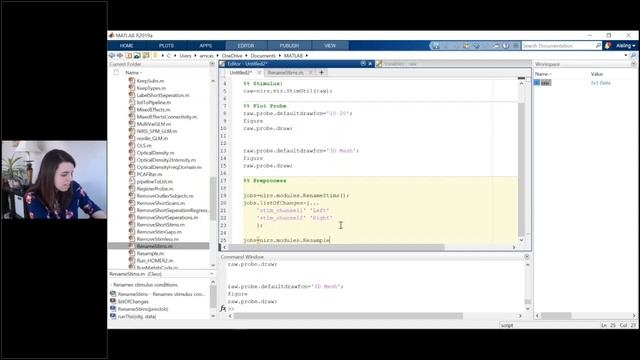The width and height of the screenshot is (640, 360).
Task: Open the APPS ribbon tab
Action: [x=206, y=46]
